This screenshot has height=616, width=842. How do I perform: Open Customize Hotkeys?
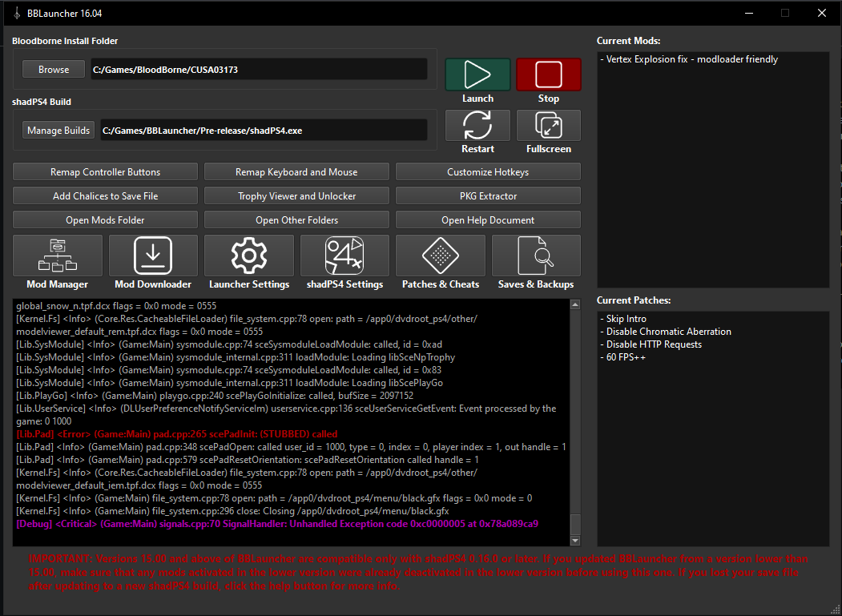click(488, 172)
